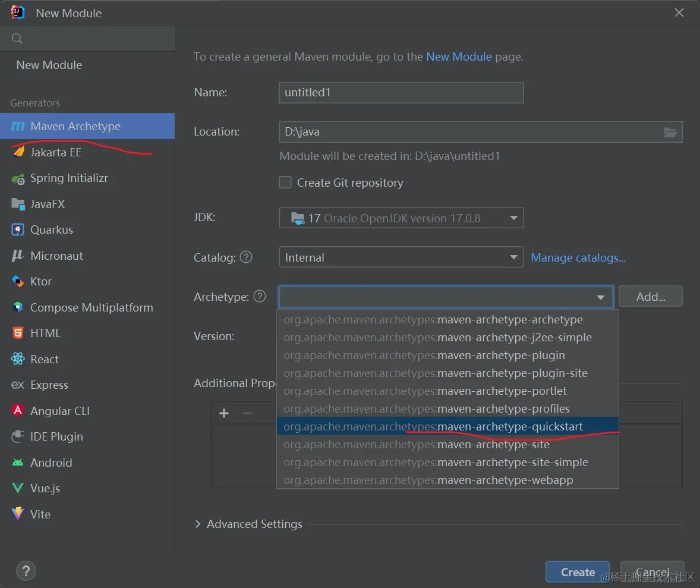Pick the Angular CLI icon

tap(18, 411)
